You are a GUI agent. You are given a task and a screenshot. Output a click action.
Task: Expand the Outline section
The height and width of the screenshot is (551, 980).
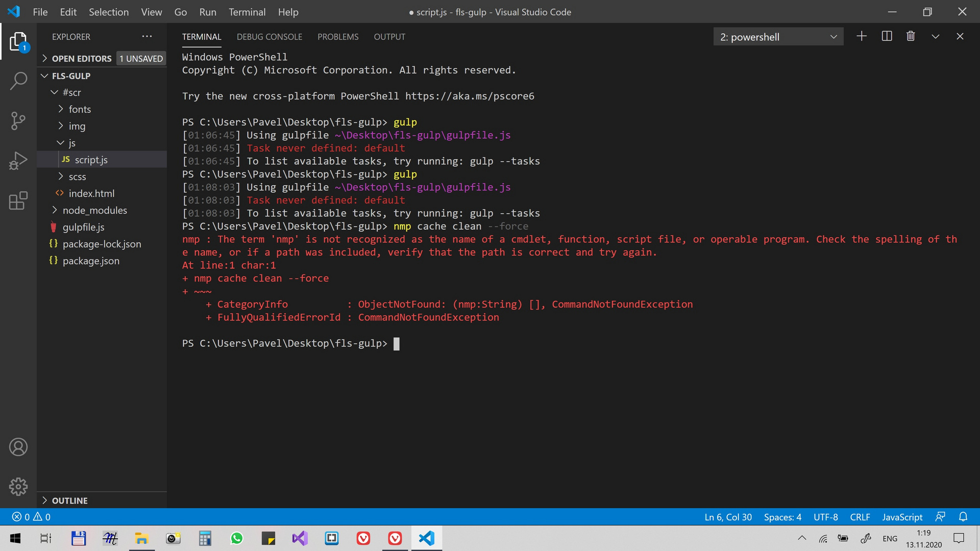(x=102, y=500)
